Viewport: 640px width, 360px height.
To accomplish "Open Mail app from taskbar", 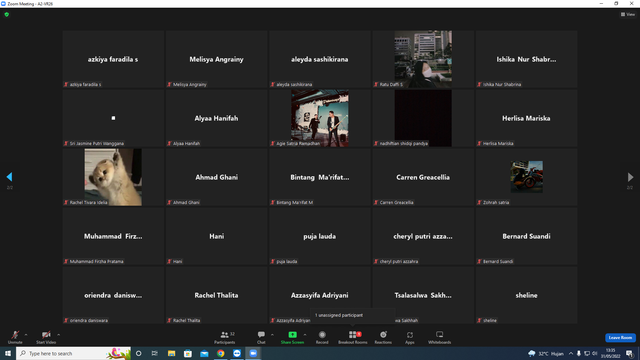I will click(x=204, y=353).
